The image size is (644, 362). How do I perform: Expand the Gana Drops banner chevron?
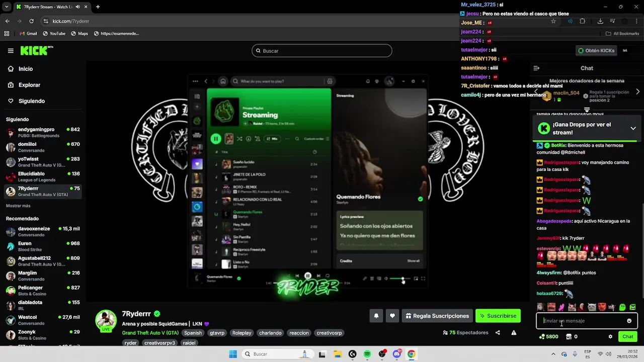pyautogui.click(x=633, y=128)
